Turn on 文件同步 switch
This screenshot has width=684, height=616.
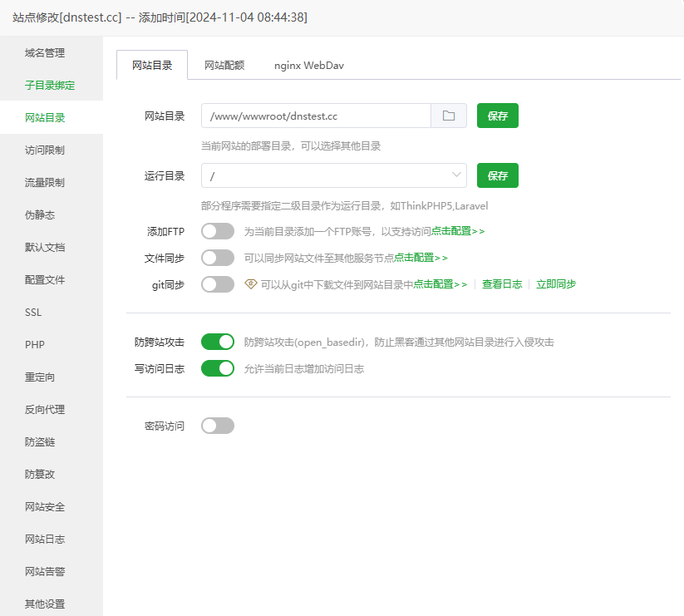tap(217, 258)
